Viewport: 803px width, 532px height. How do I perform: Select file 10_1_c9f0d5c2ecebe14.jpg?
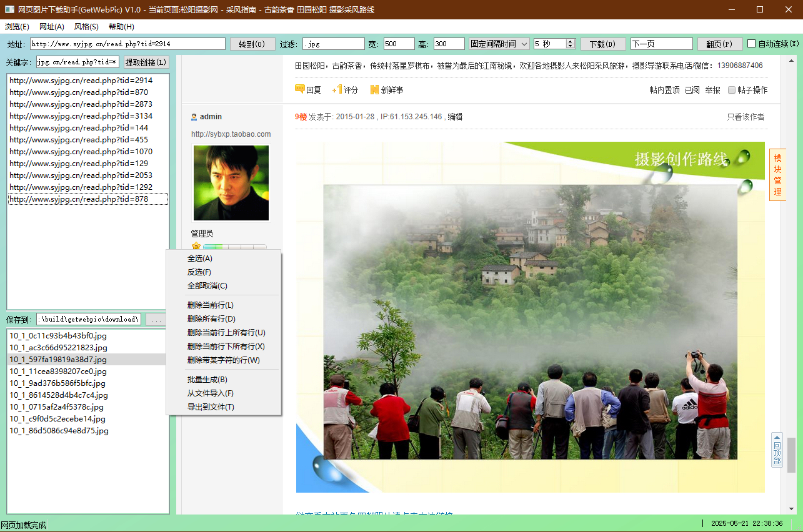coord(87,419)
